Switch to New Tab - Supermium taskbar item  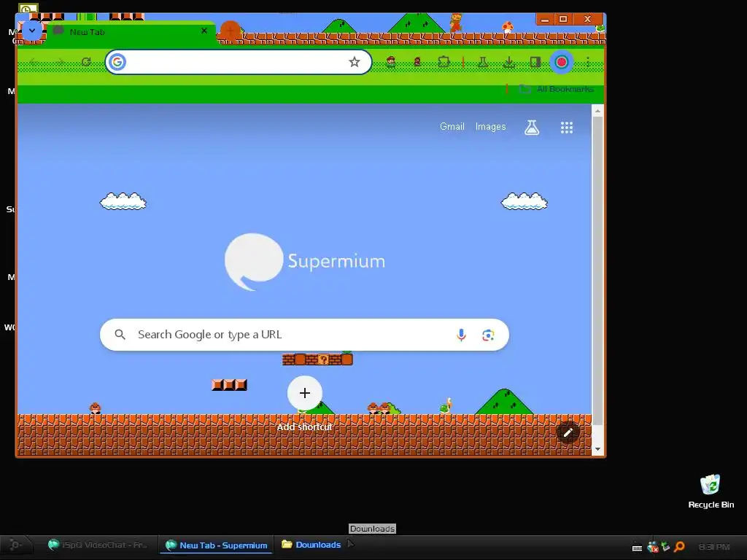point(217,545)
